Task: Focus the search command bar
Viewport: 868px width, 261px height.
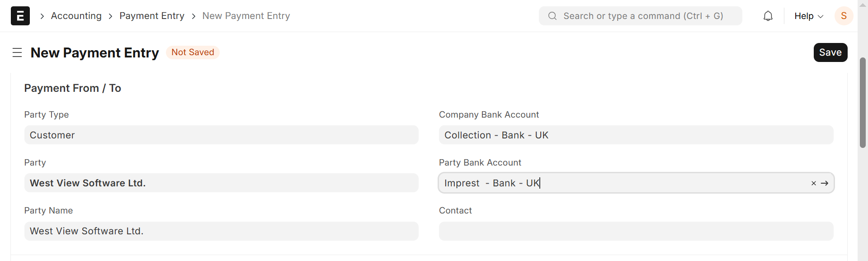Action: click(x=643, y=16)
